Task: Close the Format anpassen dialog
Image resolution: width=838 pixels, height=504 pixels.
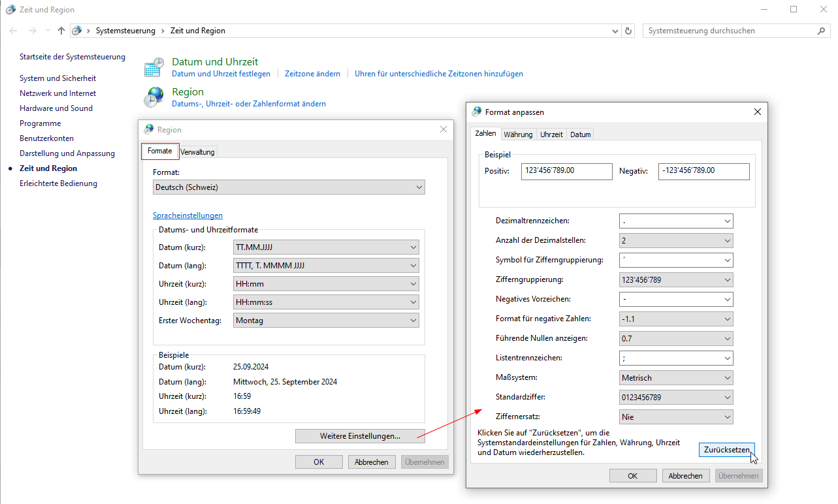Action: (758, 112)
